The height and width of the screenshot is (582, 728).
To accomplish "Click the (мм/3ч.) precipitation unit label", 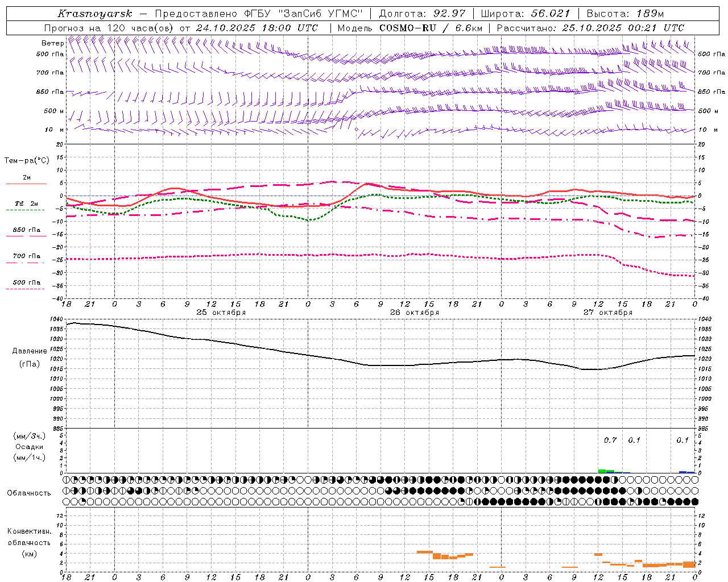I will (30, 436).
